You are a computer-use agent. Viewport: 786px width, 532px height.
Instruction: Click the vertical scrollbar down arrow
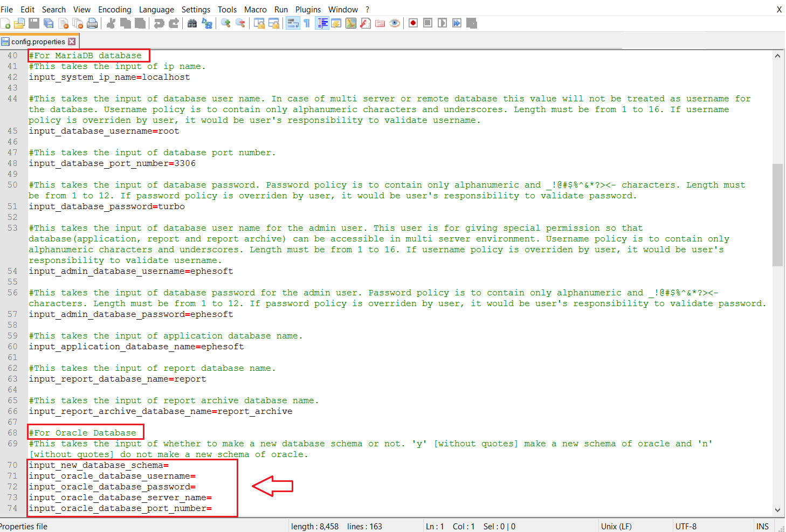(x=777, y=510)
